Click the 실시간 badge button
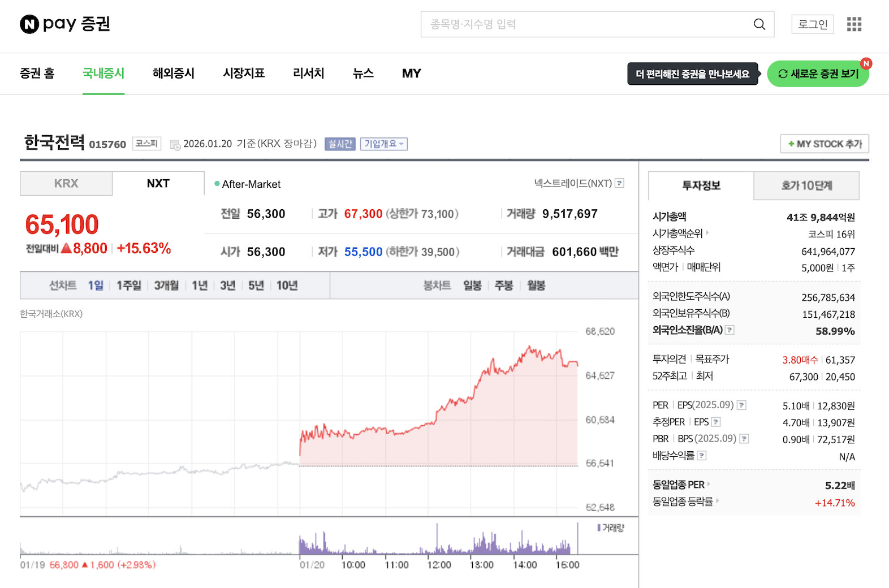Screen dimensions: 889x588 tap(340, 144)
